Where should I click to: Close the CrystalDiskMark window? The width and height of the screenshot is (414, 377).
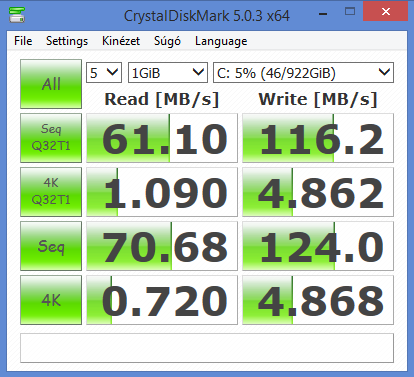(x=386, y=11)
